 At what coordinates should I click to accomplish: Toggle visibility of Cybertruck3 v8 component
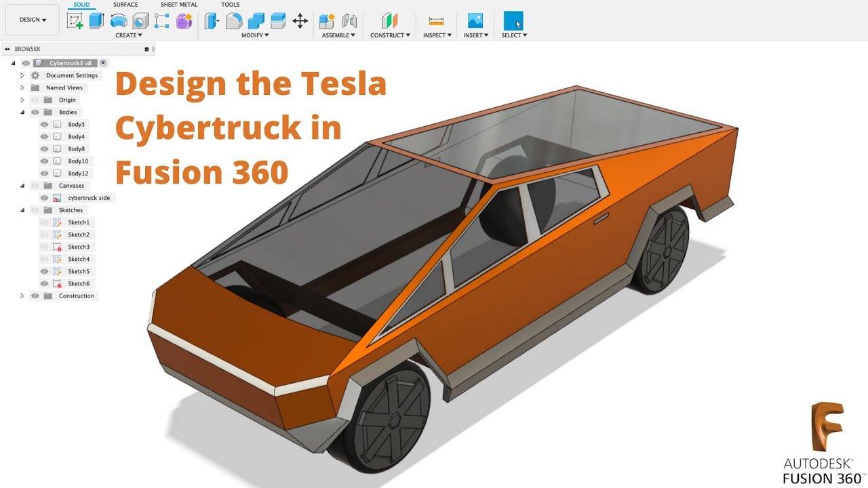26,63
